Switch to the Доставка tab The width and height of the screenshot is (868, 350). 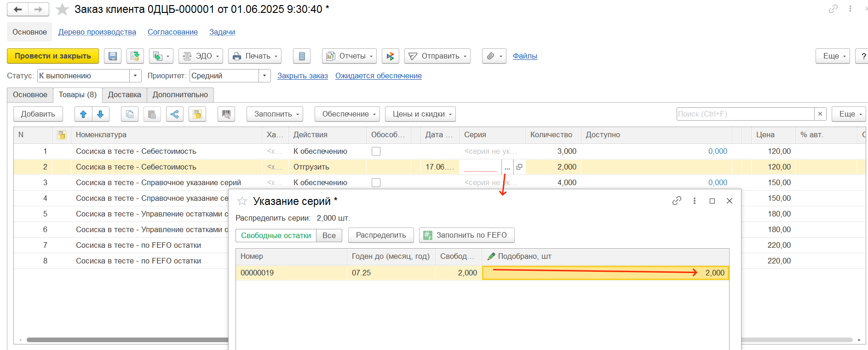tap(124, 95)
